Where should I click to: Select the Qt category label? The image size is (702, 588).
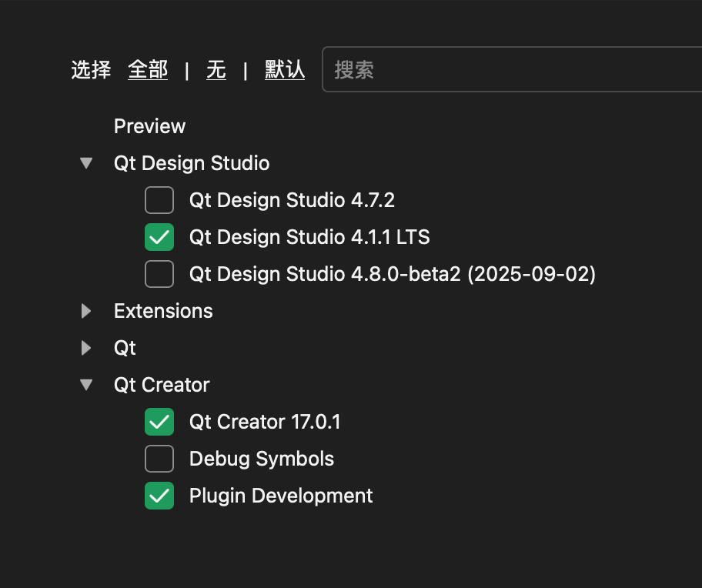[125, 348]
